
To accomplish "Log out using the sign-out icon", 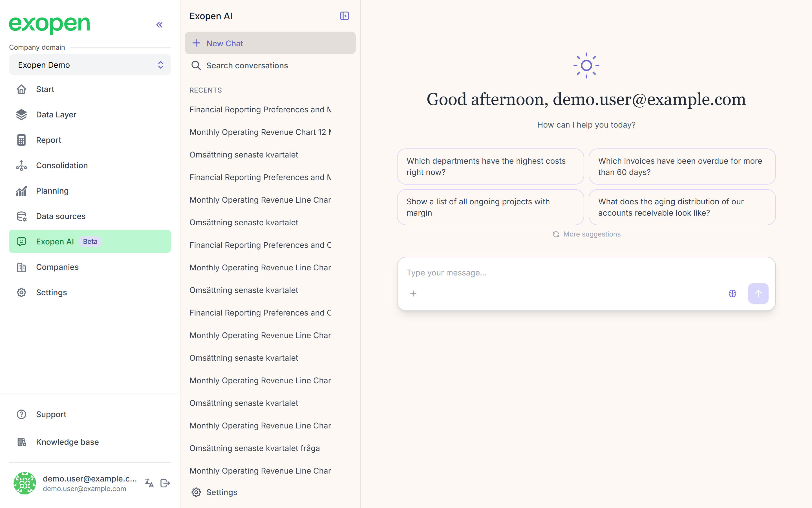I will tap(165, 483).
